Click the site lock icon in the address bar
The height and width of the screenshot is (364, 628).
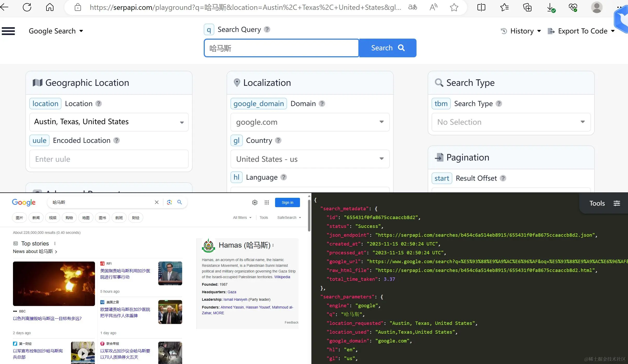click(78, 7)
